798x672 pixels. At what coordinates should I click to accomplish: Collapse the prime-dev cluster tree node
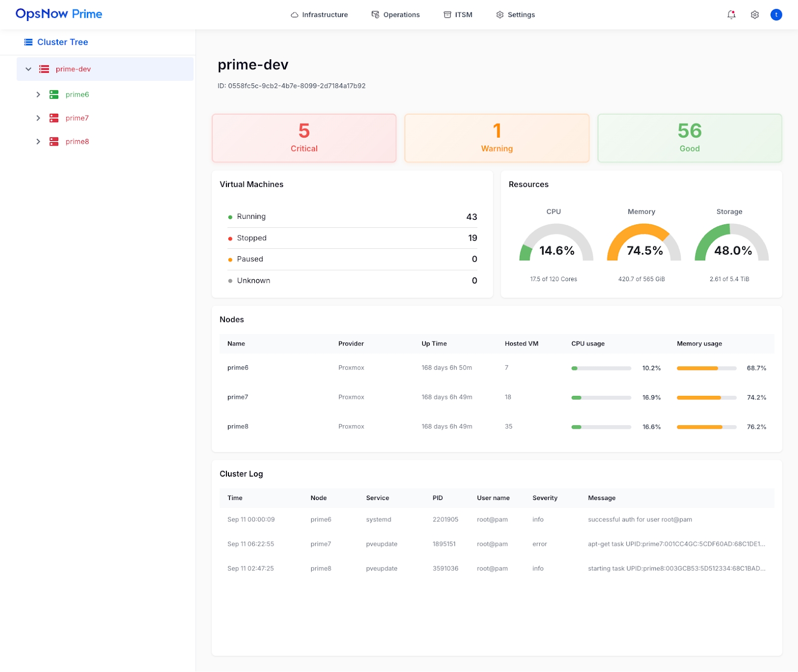click(28, 69)
